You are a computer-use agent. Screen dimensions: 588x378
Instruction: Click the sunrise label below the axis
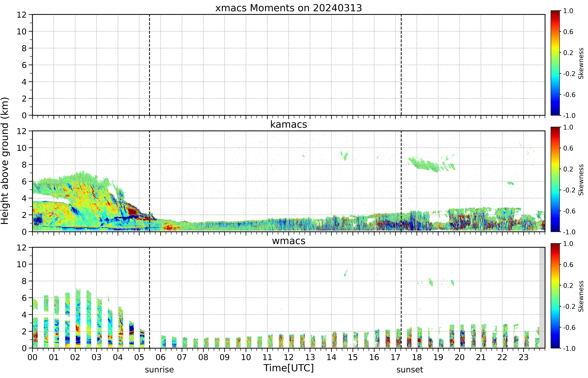[159, 370]
